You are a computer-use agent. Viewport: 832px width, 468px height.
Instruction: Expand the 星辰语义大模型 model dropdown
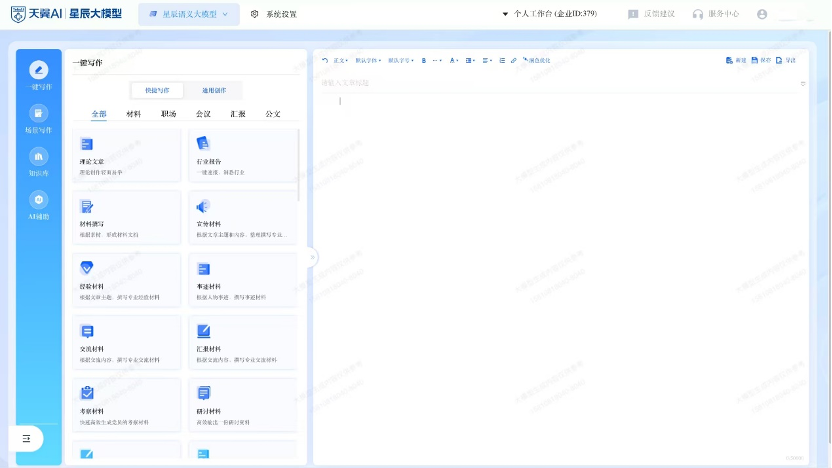pyautogui.click(x=189, y=14)
